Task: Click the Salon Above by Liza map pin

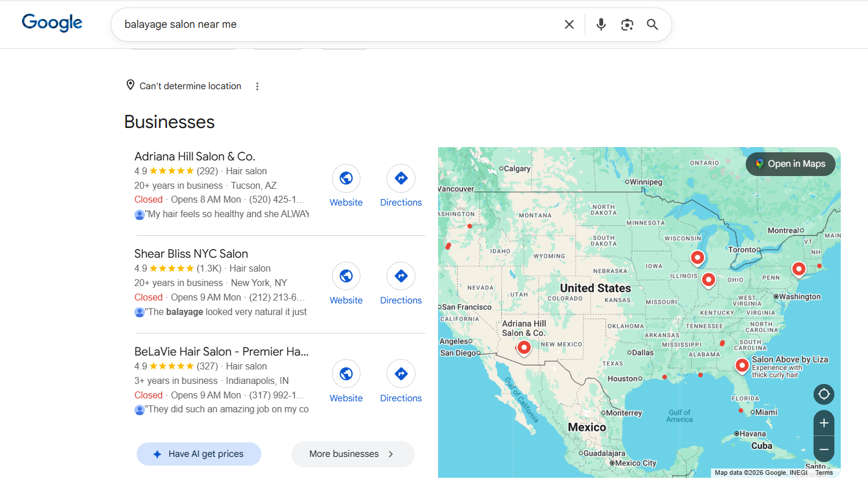Action: click(742, 365)
